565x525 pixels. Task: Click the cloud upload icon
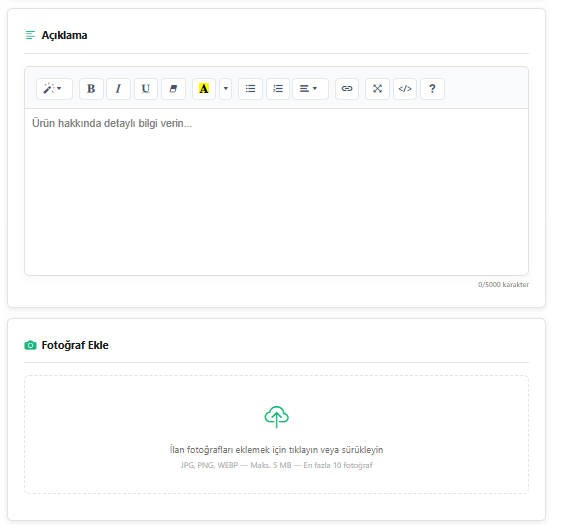point(276,417)
